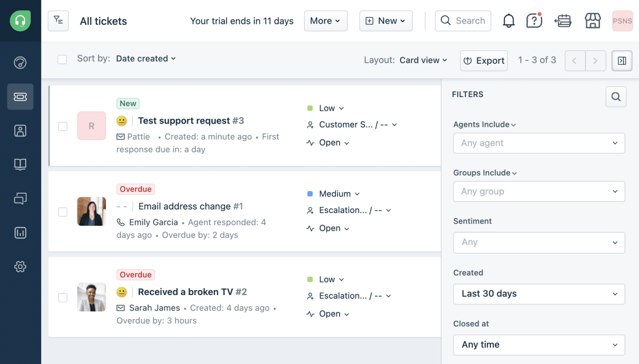
Task: Click inside the top Search field
Action: [463, 21]
